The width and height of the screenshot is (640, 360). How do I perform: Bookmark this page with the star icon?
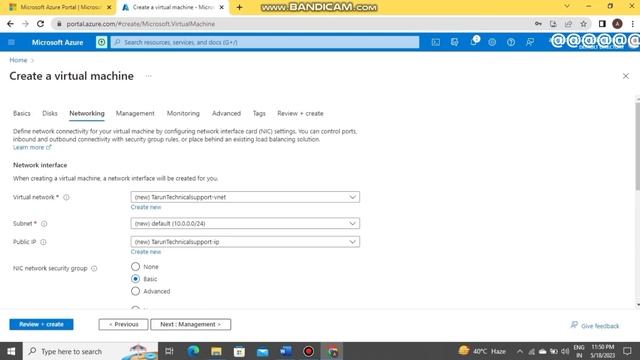coord(583,24)
